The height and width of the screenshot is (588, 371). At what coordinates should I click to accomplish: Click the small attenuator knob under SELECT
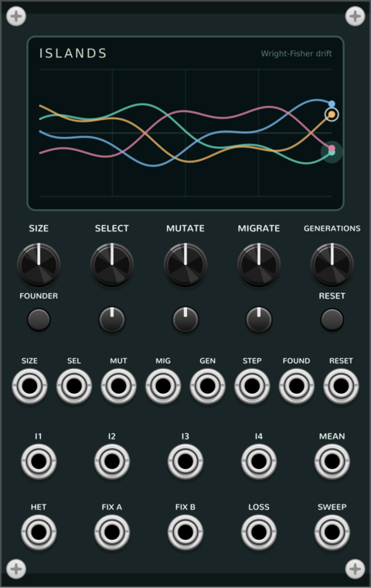[x=112, y=320]
